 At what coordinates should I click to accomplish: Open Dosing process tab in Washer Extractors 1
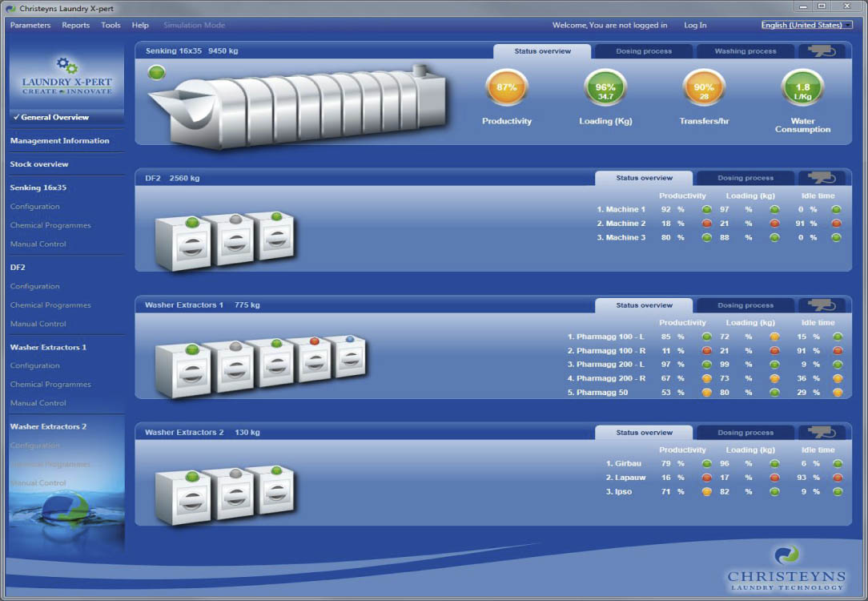(x=745, y=305)
